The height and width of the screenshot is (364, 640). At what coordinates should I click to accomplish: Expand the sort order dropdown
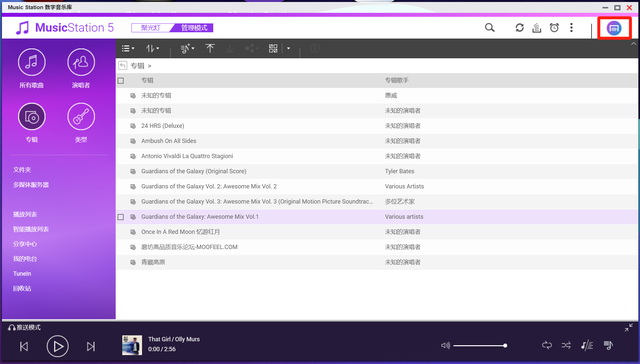point(152,49)
